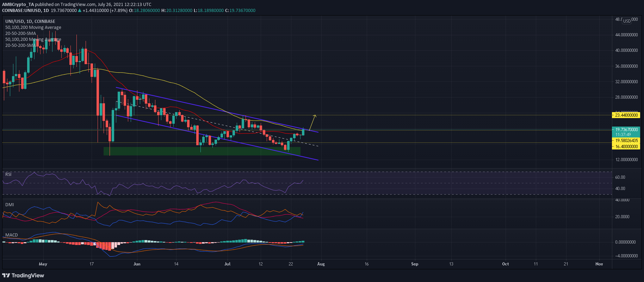This screenshot has width=644, height=282.
Task: Click the H:20.31280000 high value in header
Action: (177, 11)
